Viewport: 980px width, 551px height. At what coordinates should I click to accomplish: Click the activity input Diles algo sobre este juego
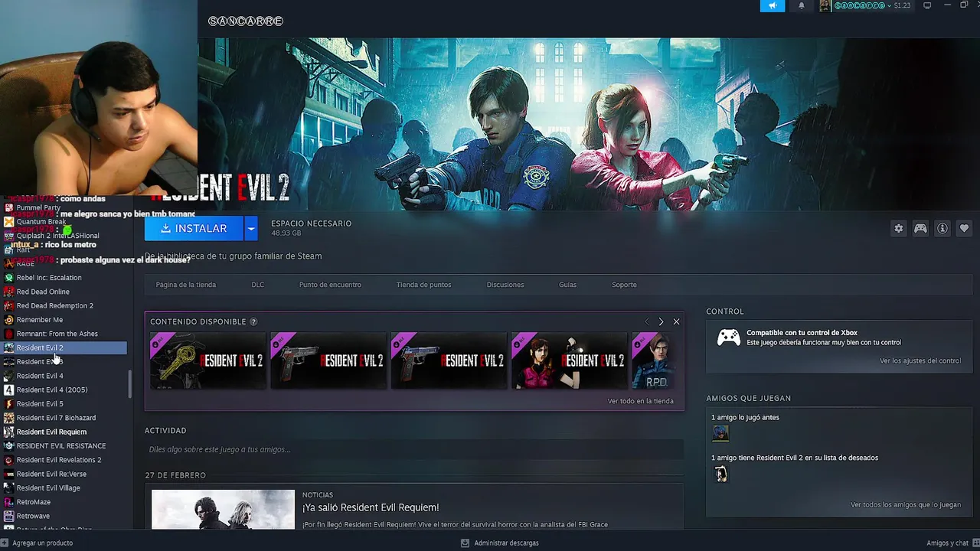tap(413, 449)
